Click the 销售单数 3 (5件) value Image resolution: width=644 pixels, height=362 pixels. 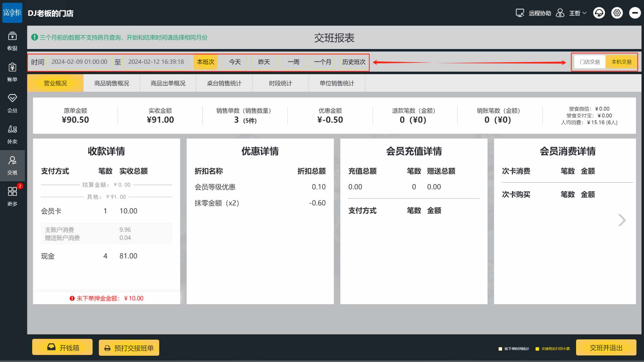pos(245,120)
